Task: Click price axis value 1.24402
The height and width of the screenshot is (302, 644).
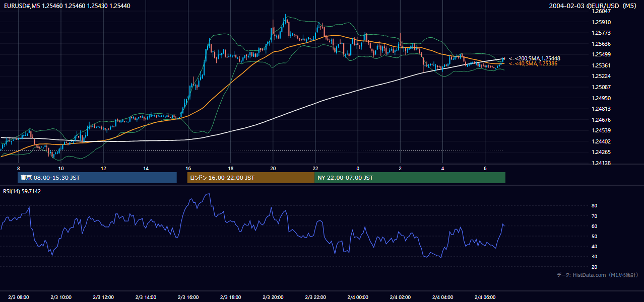Action: pos(602,141)
